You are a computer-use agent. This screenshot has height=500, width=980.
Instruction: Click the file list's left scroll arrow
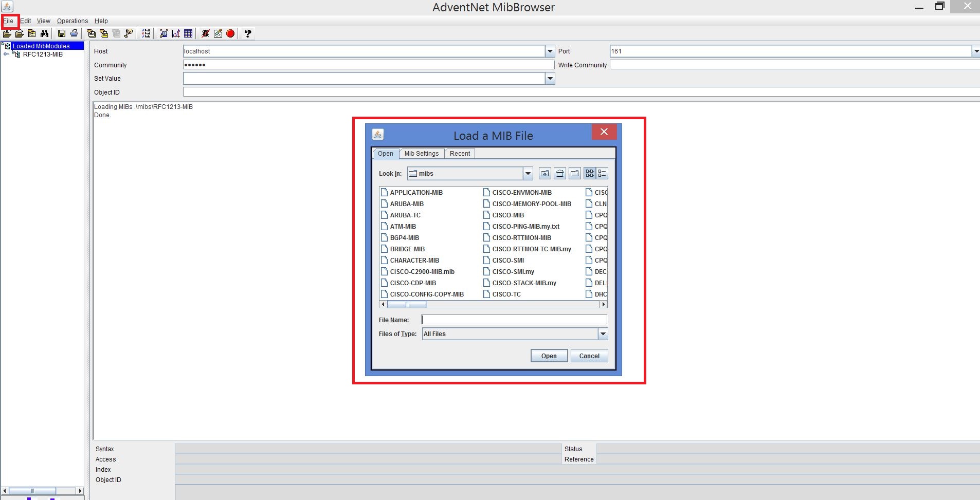[383, 304]
